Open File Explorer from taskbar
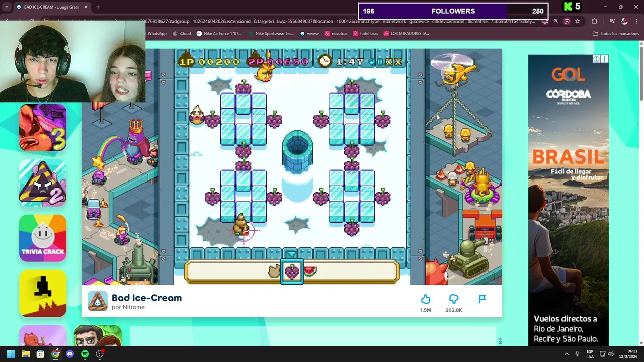 tap(26, 354)
